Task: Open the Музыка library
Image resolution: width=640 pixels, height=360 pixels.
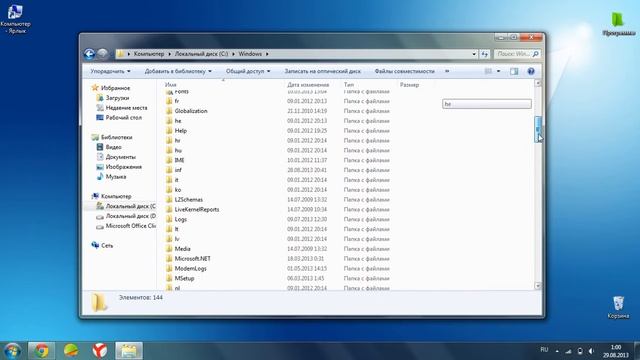Action: pyautogui.click(x=116, y=177)
